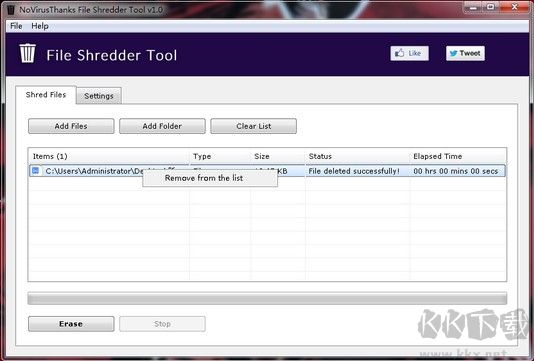Viewport: 534px width, 361px height.
Task: Maximize the File Shredder Tool window
Action: coord(490,7)
